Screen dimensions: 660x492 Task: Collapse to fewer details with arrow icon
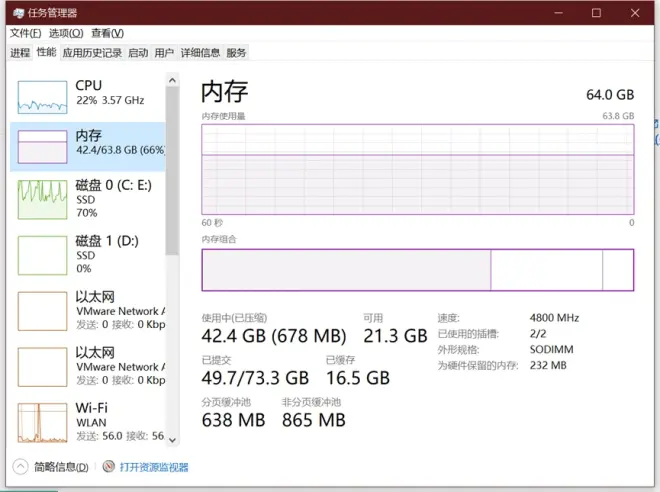coord(20,467)
